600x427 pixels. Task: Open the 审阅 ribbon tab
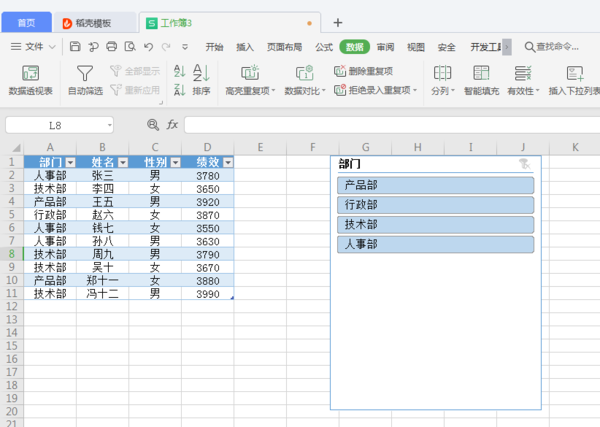[x=385, y=47]
